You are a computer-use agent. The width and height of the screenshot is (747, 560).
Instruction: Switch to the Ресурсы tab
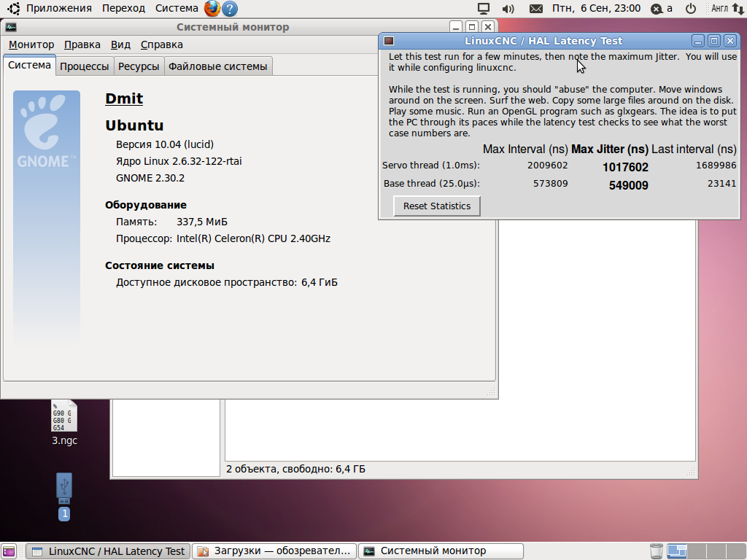tap(139, 66)
